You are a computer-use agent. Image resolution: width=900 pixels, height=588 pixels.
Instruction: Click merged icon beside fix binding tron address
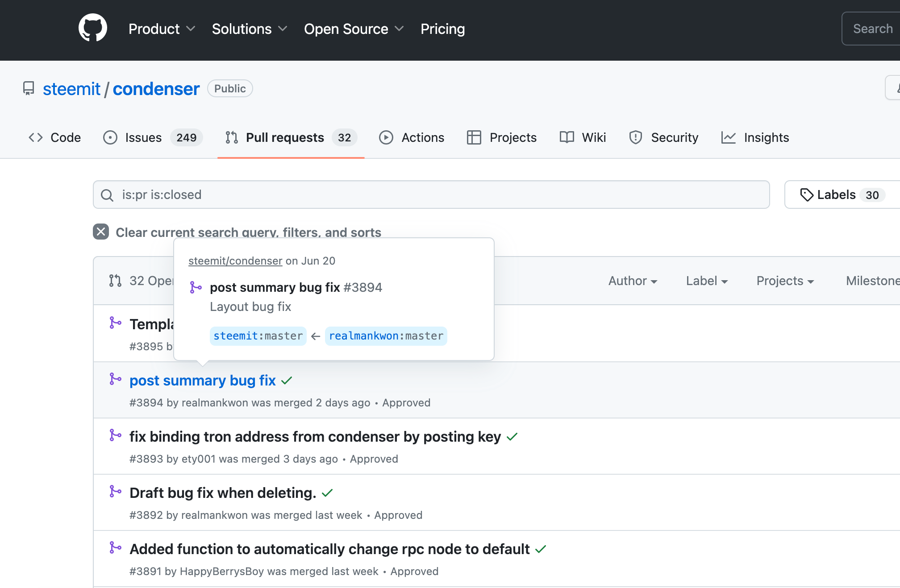(x=115, y=435)
